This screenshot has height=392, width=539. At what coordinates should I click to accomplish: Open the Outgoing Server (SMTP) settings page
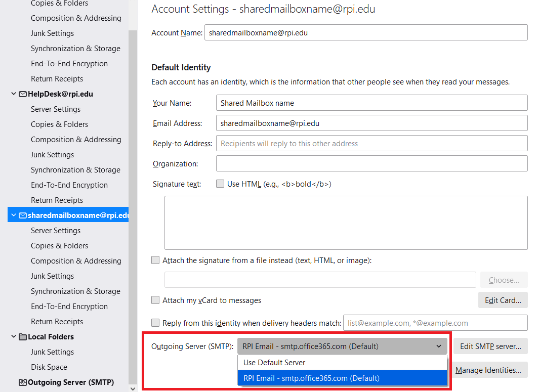tap(71, 382)
